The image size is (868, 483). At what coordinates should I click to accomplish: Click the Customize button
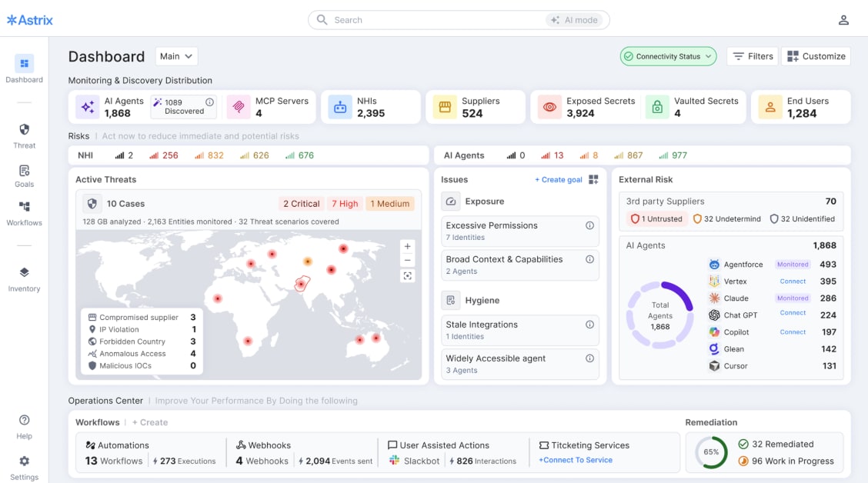(x=816, y=56)
